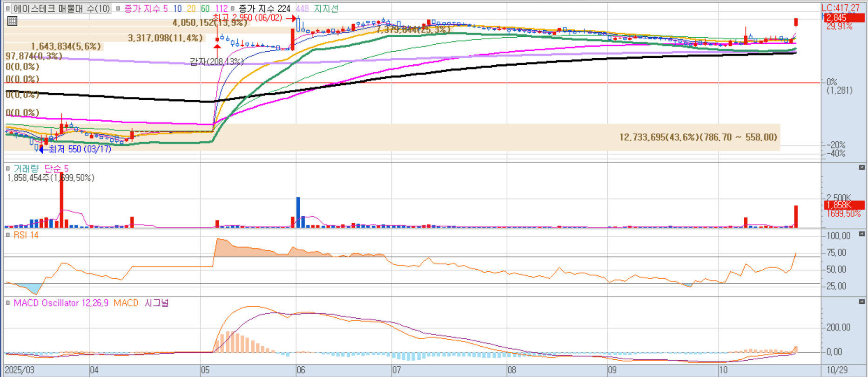The height and width of the screenshot is (377, 868).
Task: Click the 97,874(0.3%) volume profile value
Action: pyautogui.click(x=34, y=56)
